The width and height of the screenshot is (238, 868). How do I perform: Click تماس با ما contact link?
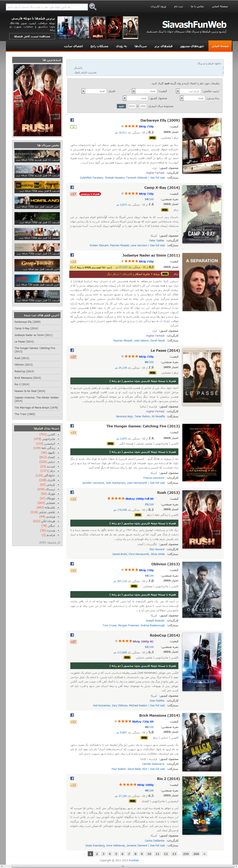tap(197, 6)
